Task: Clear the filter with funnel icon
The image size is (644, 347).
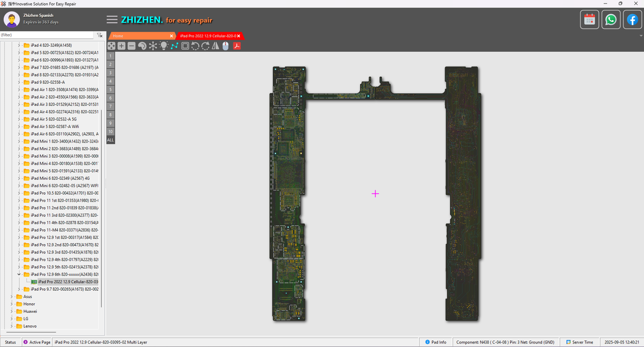Action: coord(100,35)
